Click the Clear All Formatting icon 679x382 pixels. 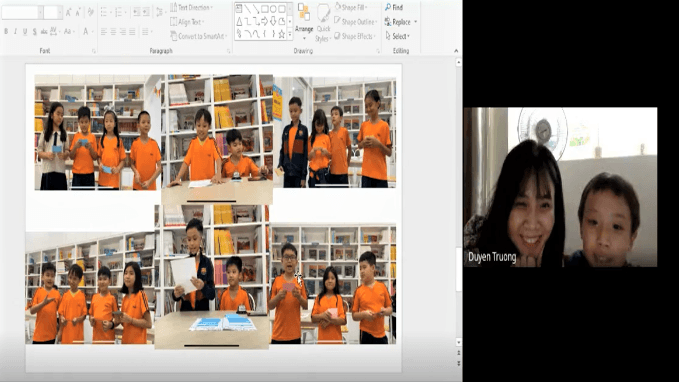click(x=91, y=12)
